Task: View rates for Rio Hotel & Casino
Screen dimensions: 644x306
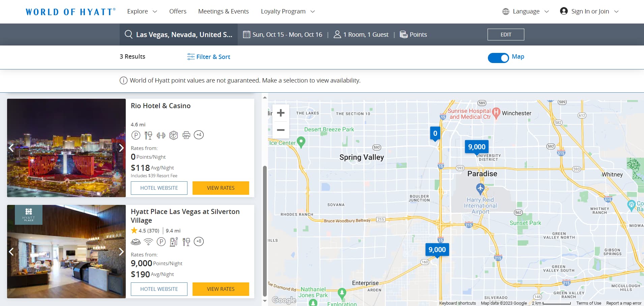Action: pyautogui.click(x=221, y=188)
